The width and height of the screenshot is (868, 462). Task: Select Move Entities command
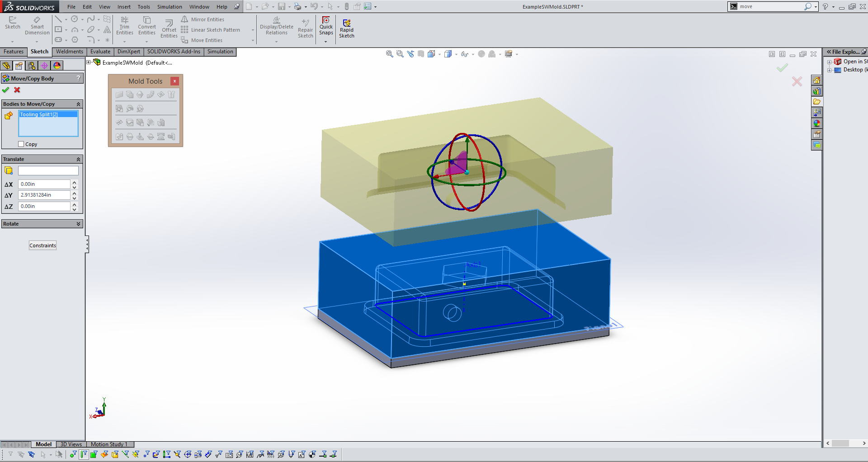click(202, 40)
